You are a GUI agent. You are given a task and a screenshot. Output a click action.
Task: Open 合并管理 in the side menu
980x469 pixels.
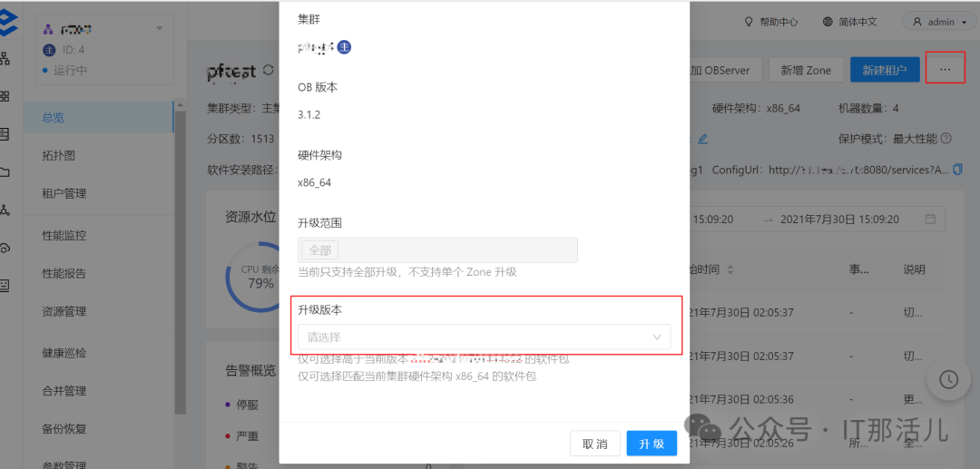(98, 391)
